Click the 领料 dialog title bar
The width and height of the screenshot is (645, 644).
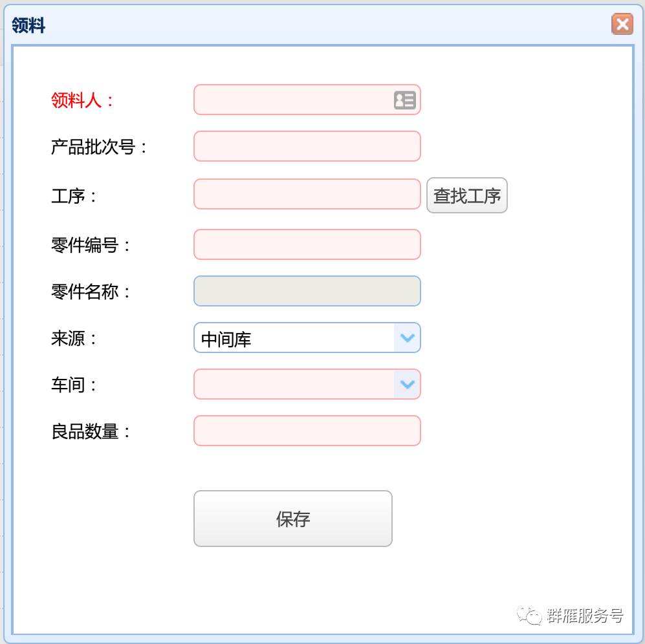[311, 25]
